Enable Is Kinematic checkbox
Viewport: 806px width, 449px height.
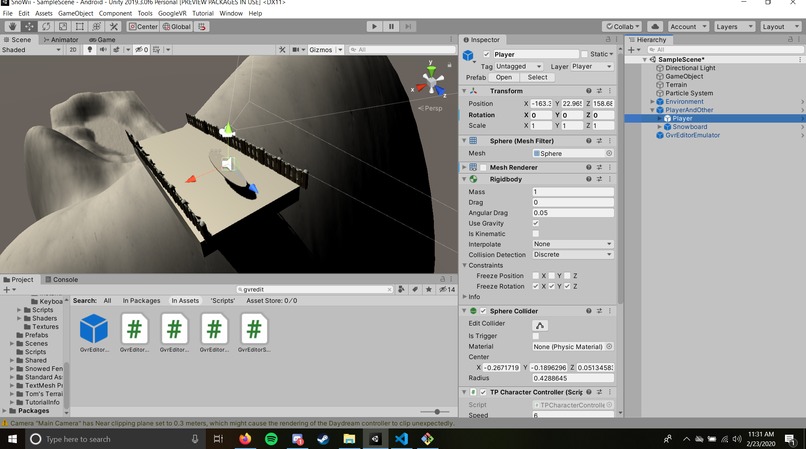click(x=536, y=234)
